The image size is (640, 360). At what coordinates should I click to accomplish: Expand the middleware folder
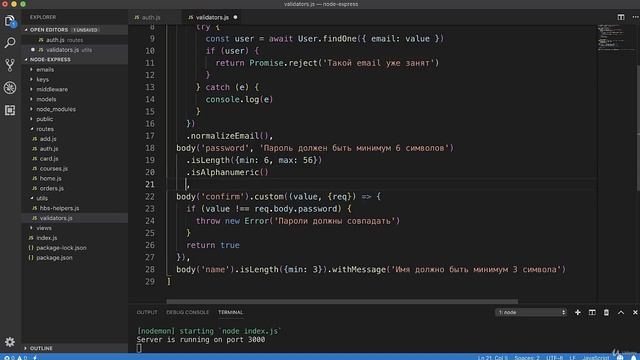tap(52, 89)
